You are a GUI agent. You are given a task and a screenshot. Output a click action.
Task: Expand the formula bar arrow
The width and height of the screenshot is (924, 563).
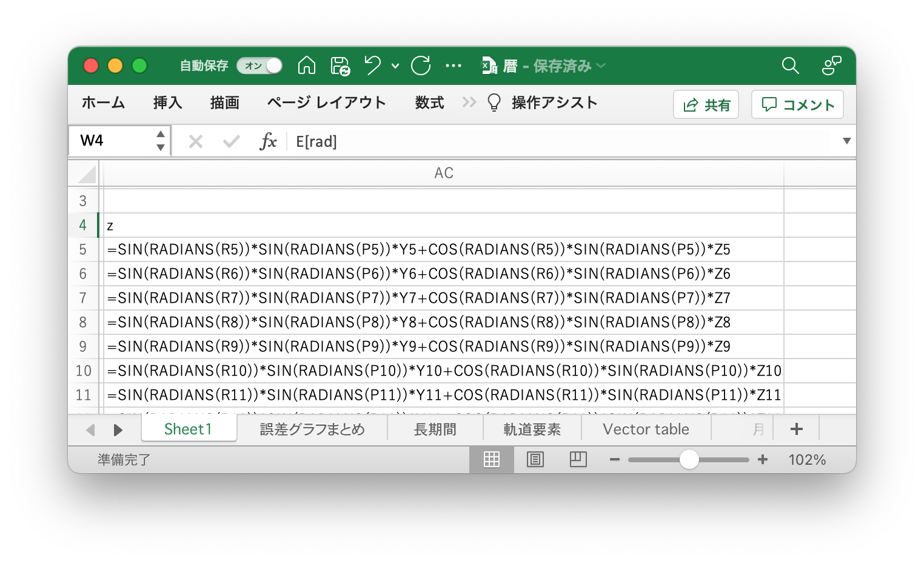(846, 141)
